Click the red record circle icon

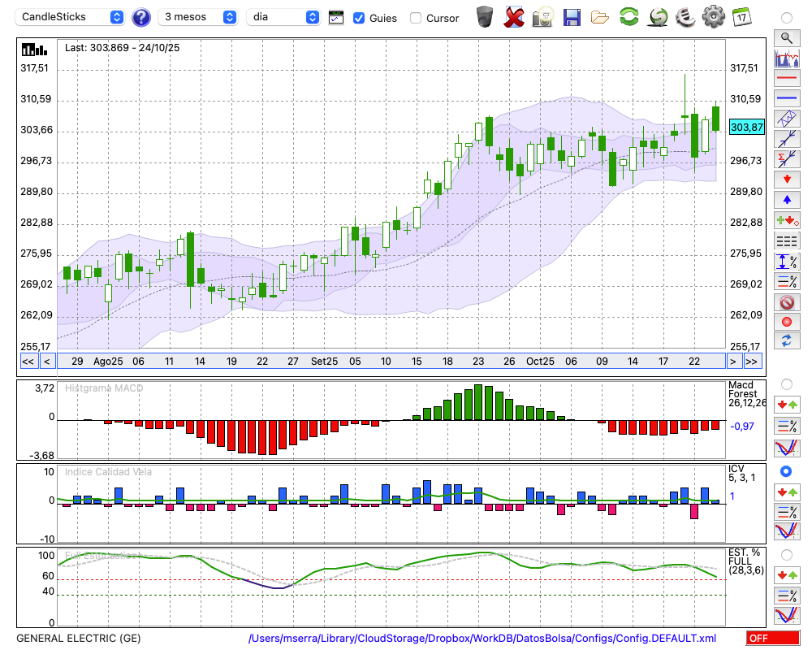point(787,322)
